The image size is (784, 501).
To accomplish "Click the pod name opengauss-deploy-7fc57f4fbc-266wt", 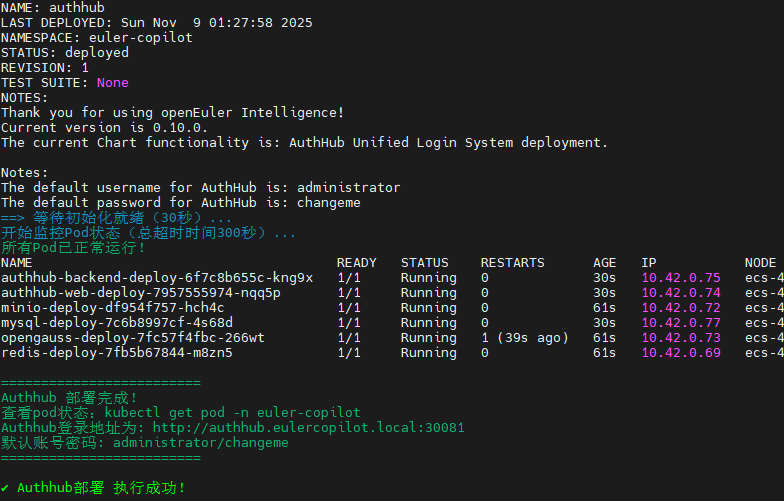I will [x=133, y=338].
